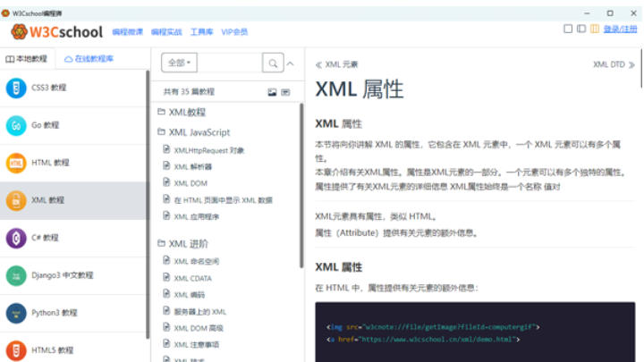This screenshot has width=644, height=362.
Task: Open the 全部 filter dropdown
Action: pos(179,63)
